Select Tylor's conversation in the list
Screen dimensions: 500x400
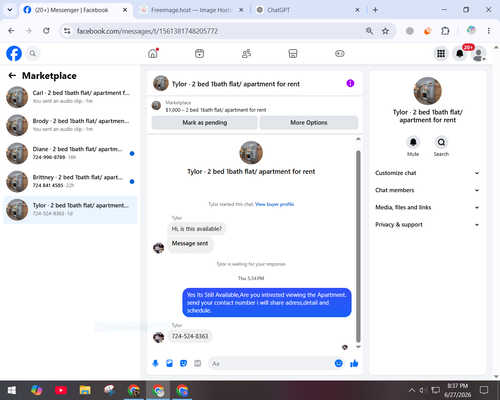[x=70, y=210]
